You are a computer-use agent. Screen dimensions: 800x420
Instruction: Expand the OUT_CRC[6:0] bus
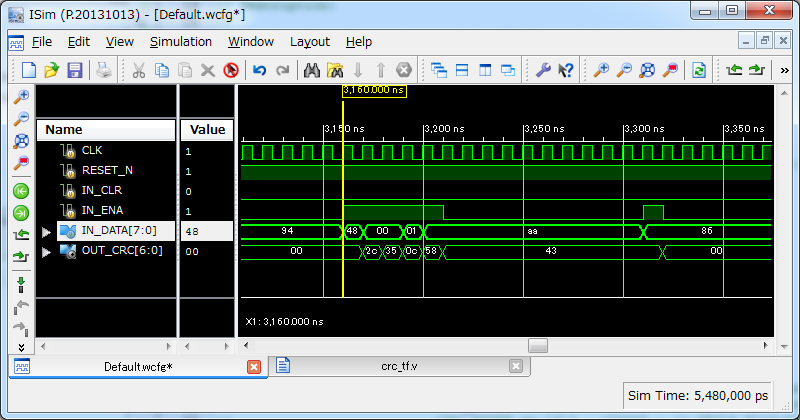46,252
